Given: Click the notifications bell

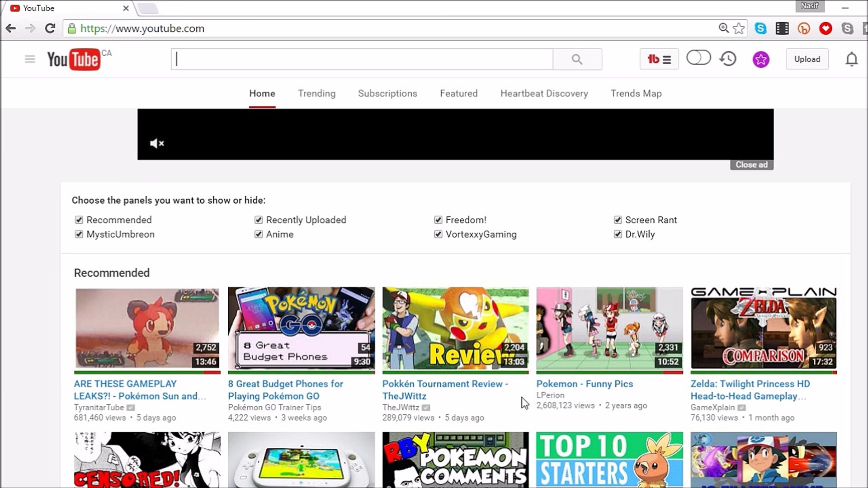Looking at the screenshot, I should (852, 59).
